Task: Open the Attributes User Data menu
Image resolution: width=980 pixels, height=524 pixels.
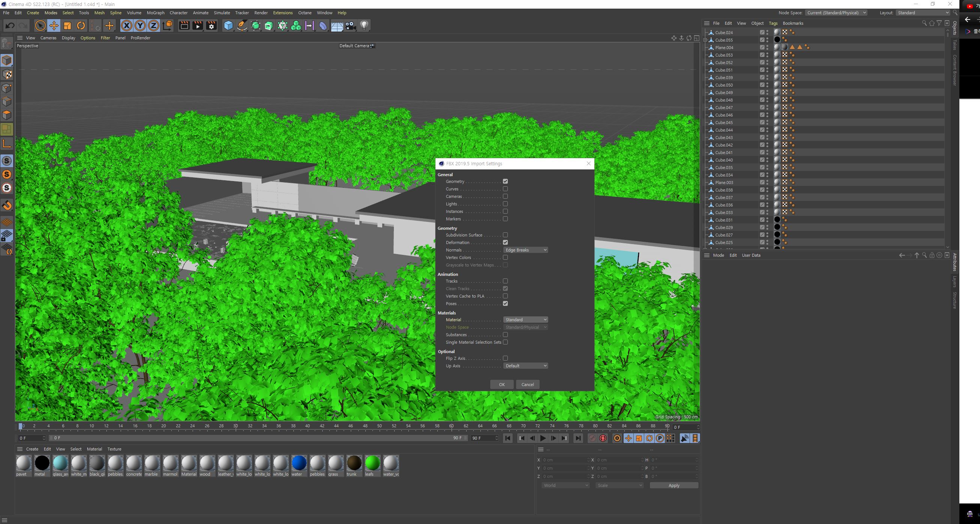Action: click(x=751, y=255)
